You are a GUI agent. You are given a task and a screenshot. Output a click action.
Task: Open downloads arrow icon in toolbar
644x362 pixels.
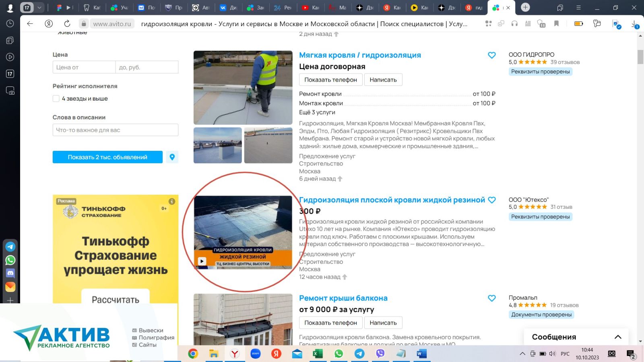635,24
